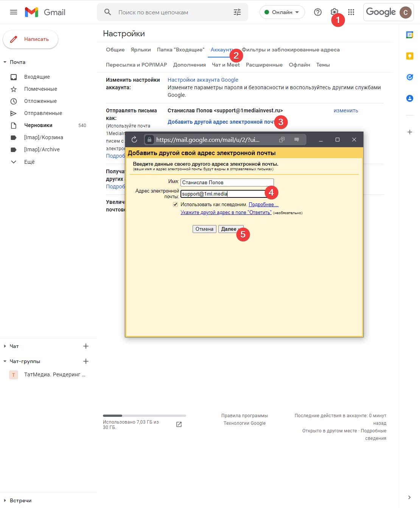This screenshot has width=420, height=508.
Task: Click the storage usage progress bar
Action: (x=144, y=416)
